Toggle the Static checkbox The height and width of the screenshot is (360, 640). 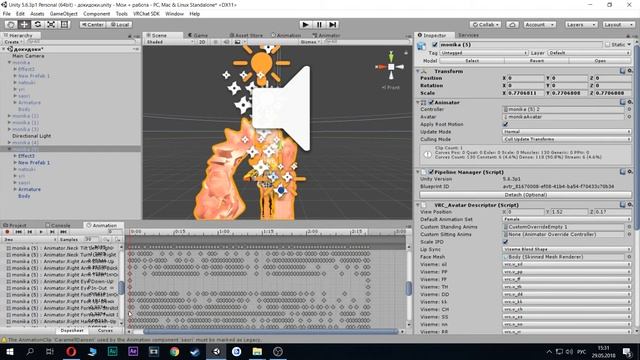click(x=608, y=44)
